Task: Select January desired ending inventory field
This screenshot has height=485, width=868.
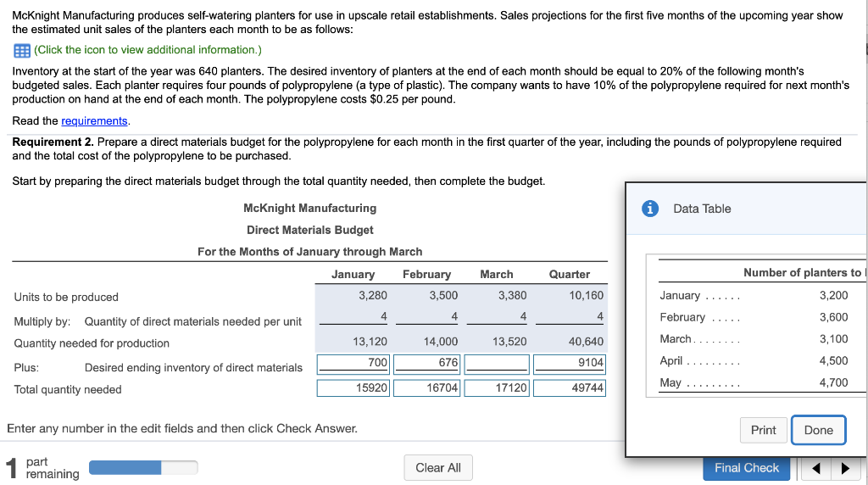Action: pyautogui.click(x=353, y=364)
